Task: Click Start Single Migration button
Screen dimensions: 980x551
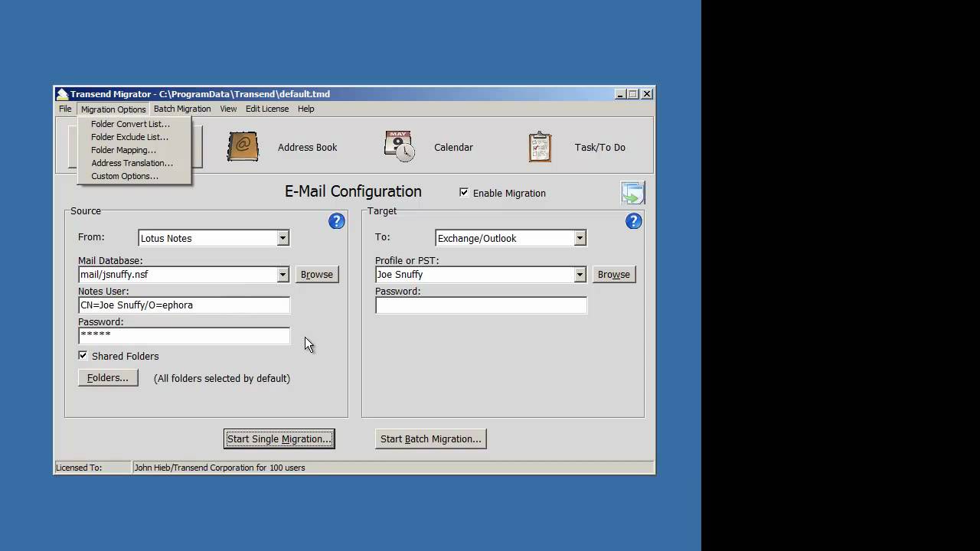Action: (279, 439)
